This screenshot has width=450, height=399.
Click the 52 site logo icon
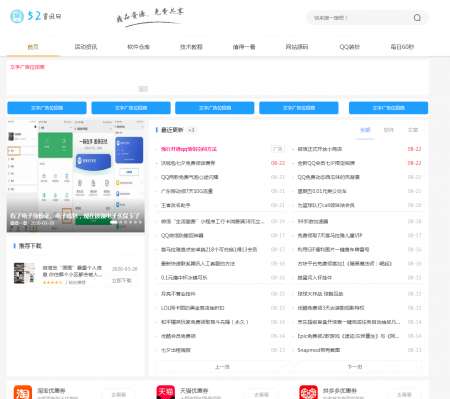pyautogui.click(x=17, y=16)
